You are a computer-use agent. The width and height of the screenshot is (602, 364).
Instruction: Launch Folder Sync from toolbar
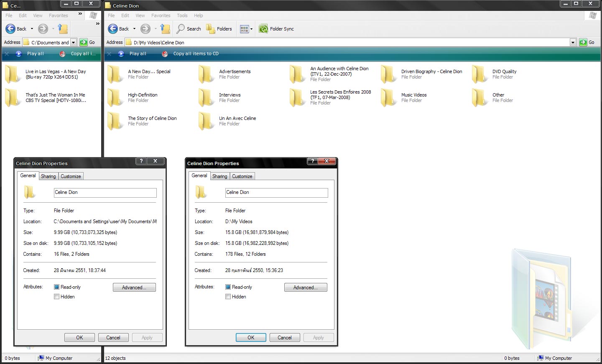276,29
